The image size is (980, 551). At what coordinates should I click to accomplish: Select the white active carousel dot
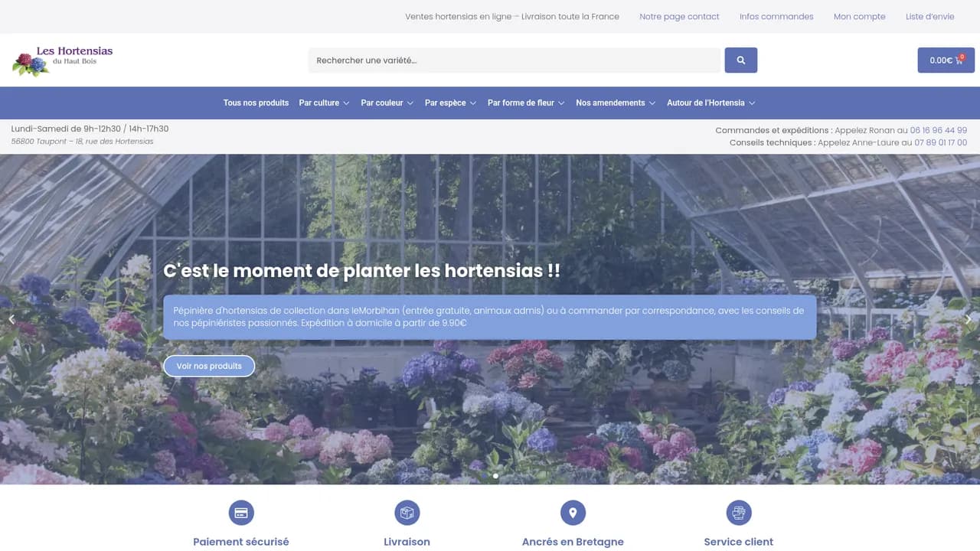point(495,476)
